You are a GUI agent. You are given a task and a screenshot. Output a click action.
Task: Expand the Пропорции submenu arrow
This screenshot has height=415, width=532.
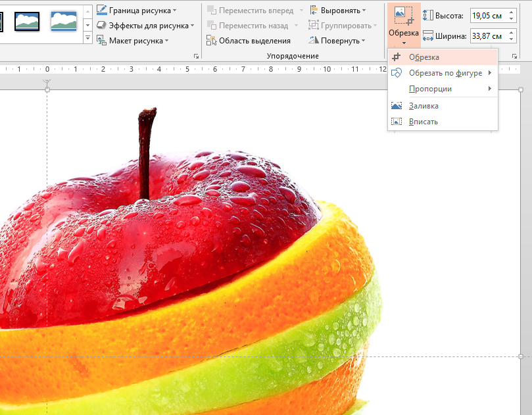click(490, 89)
